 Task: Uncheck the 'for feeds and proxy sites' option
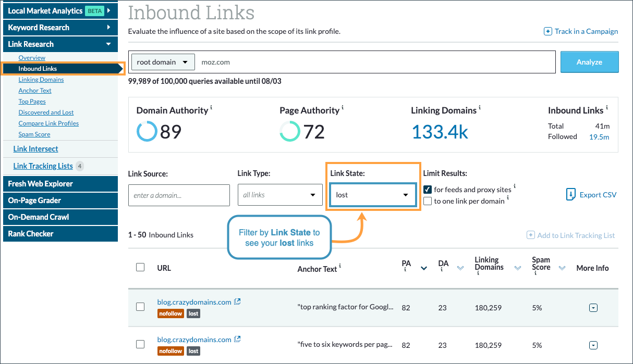(x=428, y=190)
